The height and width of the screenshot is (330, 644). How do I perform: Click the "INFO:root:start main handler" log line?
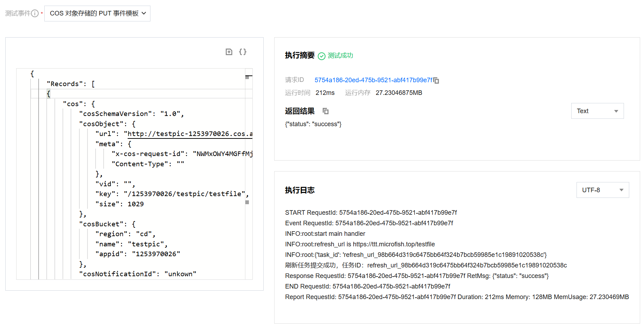pyautogui.click(x=325, y=234)
